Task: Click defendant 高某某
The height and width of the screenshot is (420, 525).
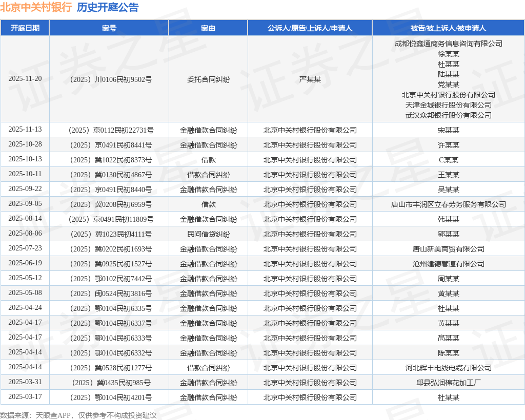Action: (448, 338)
